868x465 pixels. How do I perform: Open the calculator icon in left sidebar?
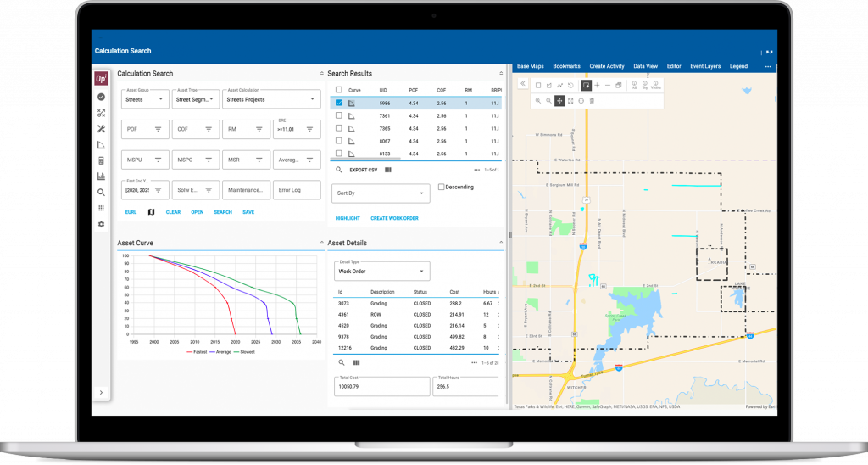(101, 160)
